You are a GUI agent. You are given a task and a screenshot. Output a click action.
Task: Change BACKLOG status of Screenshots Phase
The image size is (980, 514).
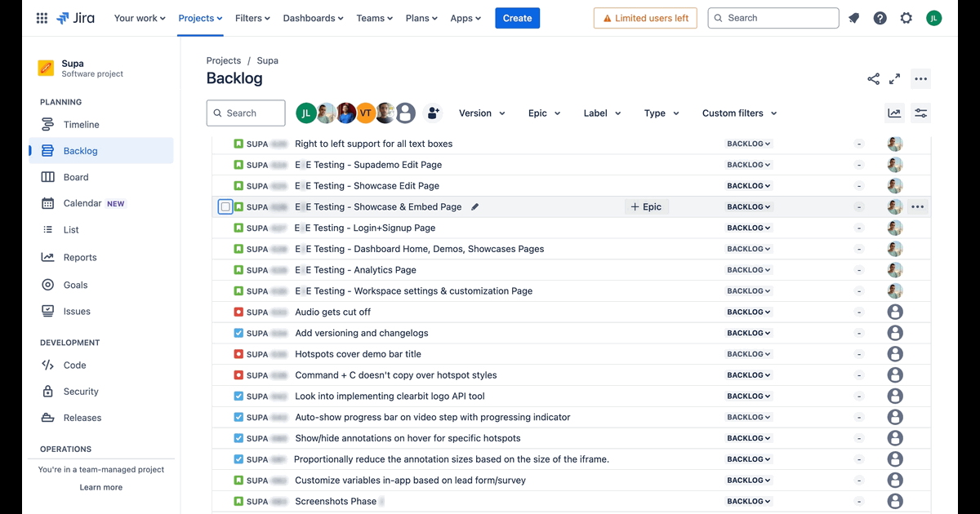[x=749, y=501]
